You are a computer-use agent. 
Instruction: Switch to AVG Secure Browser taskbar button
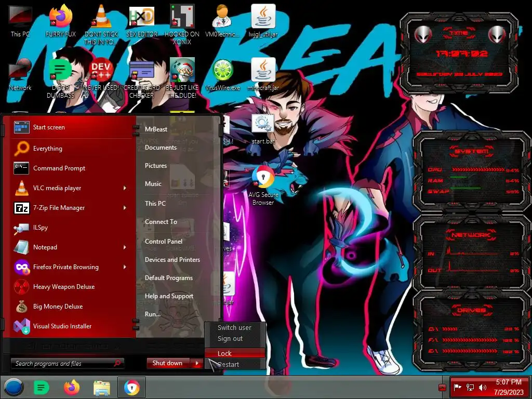pyautogui.click(x=131, y=387)
